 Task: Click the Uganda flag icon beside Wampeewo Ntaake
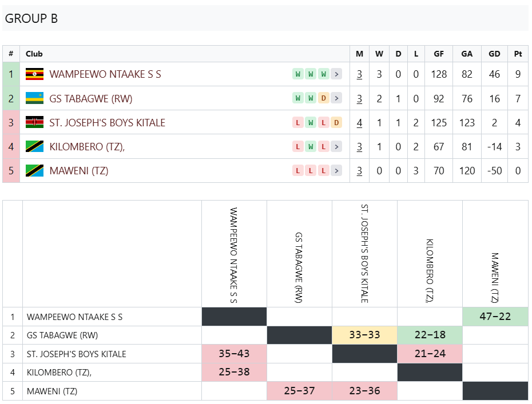[x=34, y=74]
